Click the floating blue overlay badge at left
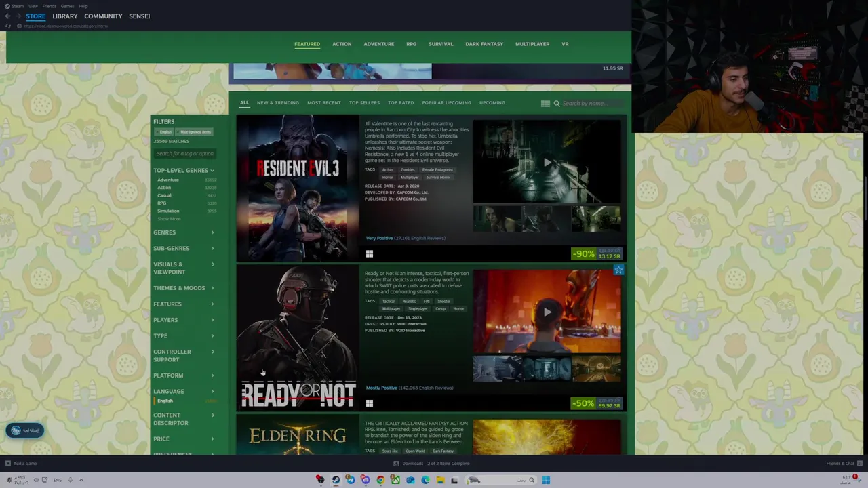Screen dimensions: 868x488 (25, 430)
